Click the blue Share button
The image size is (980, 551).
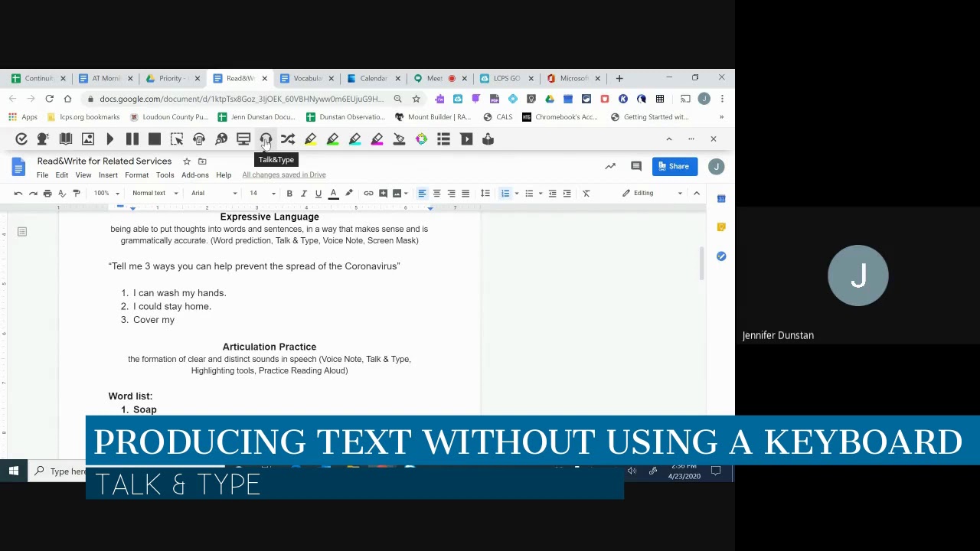pyautogui.click(x=675, y=166)
